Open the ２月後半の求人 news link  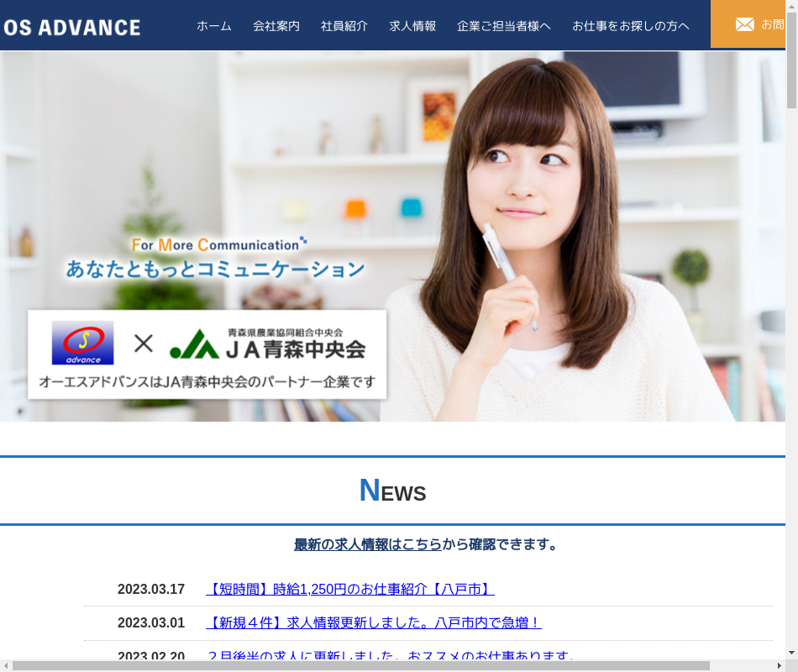(391, 655)
